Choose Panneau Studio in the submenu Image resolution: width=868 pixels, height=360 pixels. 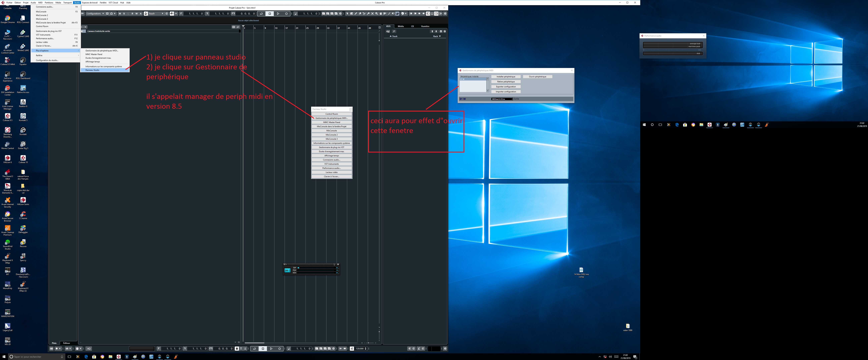[92, 70]
